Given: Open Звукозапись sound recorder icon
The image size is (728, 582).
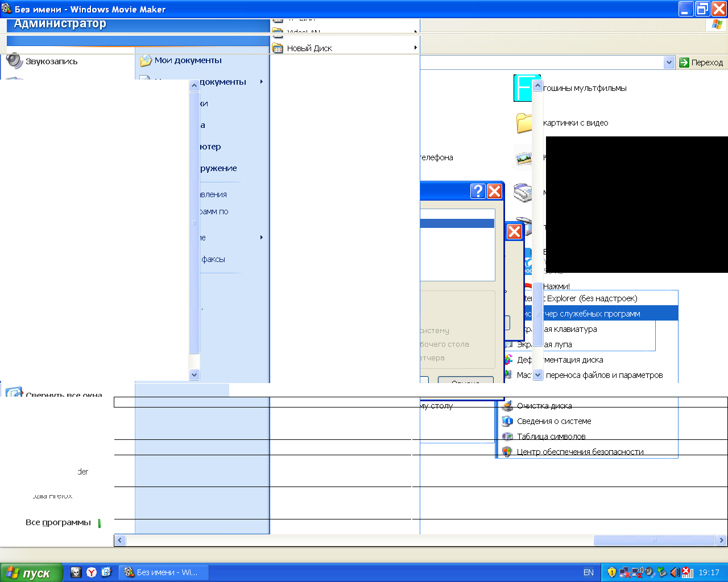Looking at the screenshot, I should coord(14,61).
